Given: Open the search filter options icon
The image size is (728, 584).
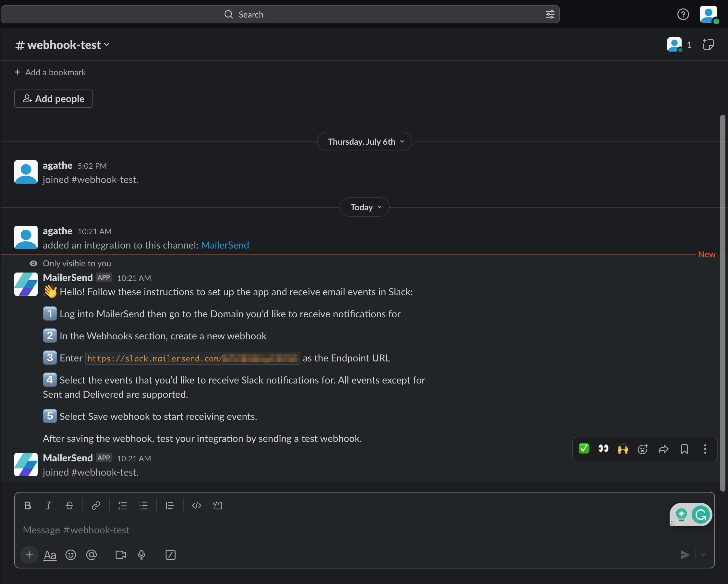Looking at the screenshot, I should (550, 14).
